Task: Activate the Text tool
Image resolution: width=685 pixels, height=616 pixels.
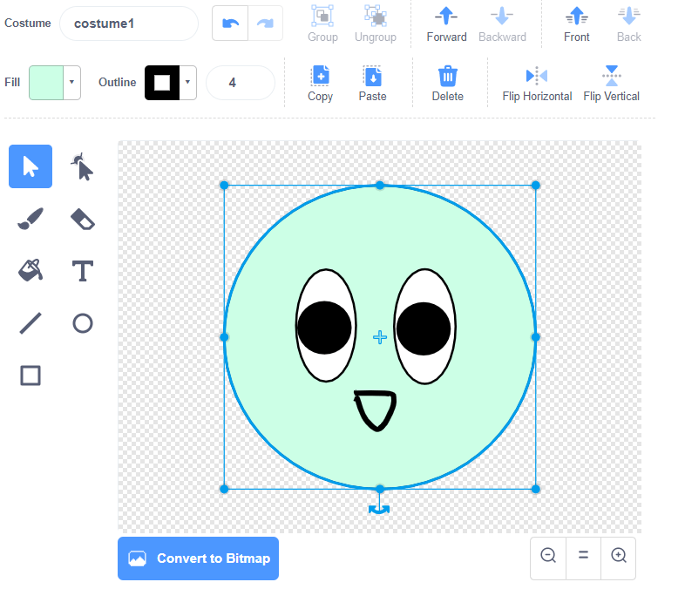Action: [x=82, y=271]
